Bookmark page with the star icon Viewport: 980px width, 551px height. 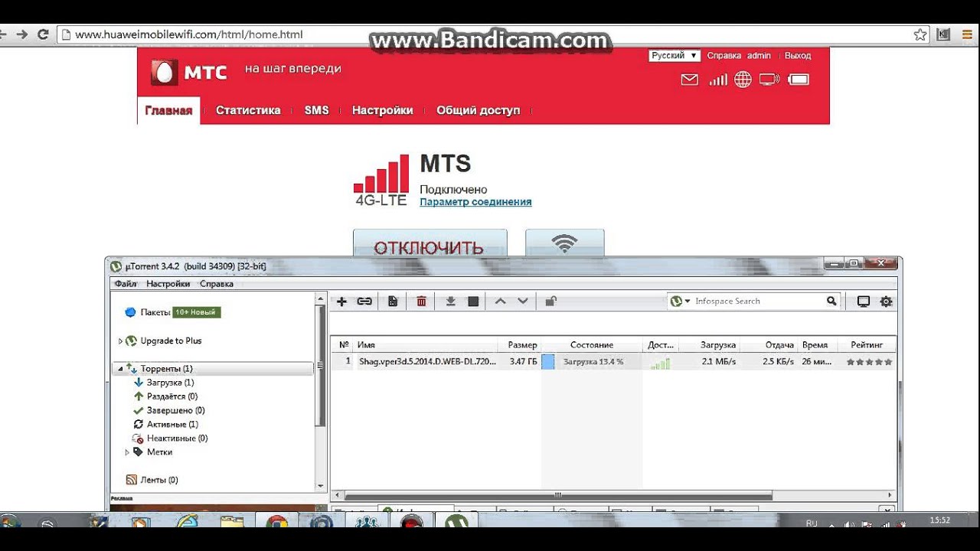tap(920, 34)
